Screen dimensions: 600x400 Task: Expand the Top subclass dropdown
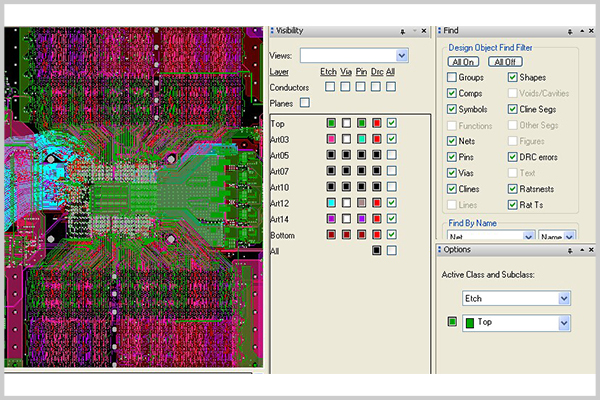[564, 323]
